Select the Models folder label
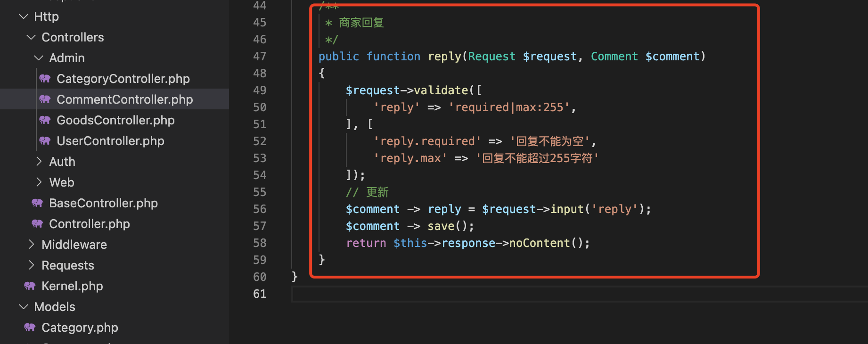 55,307
